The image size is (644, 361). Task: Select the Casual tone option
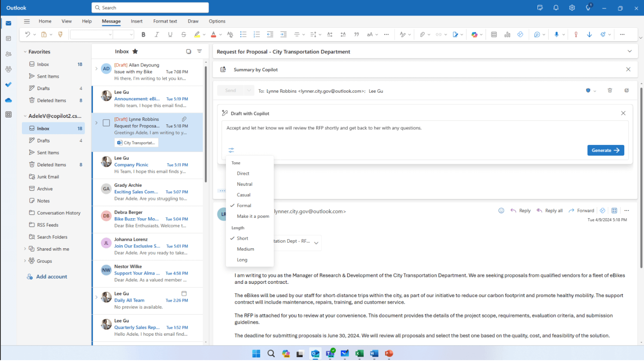[x=243, y=195]
